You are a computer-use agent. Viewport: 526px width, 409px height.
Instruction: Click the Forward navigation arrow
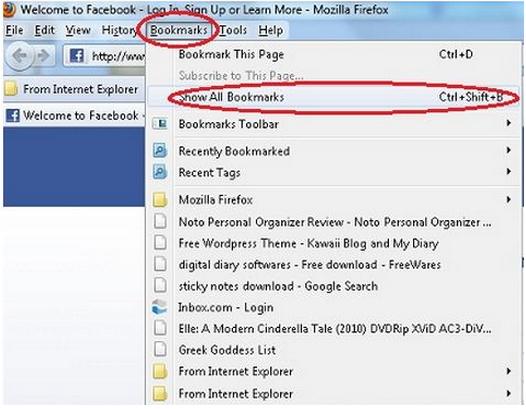44,56
